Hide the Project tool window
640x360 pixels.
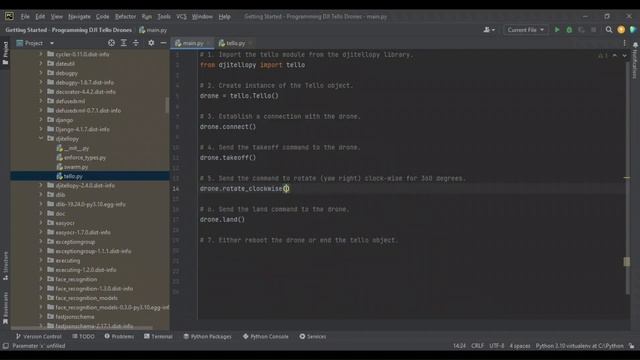(163, 43)
